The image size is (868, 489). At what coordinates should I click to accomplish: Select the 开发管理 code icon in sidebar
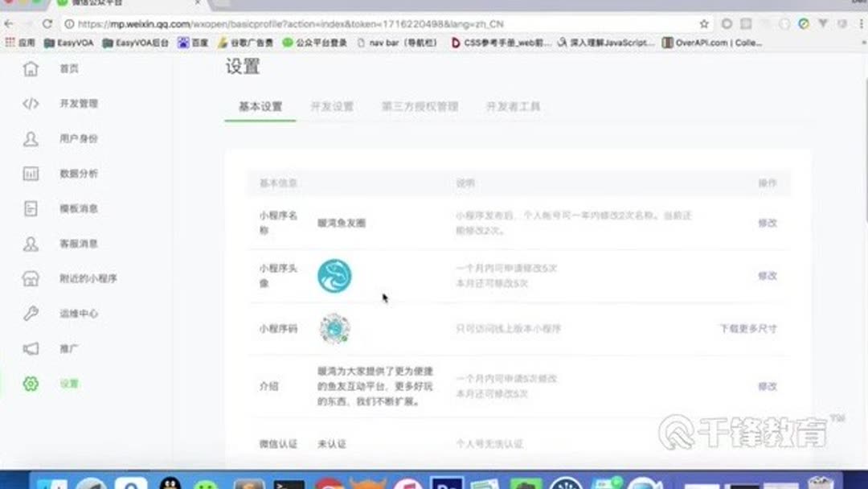pos(31,104)
